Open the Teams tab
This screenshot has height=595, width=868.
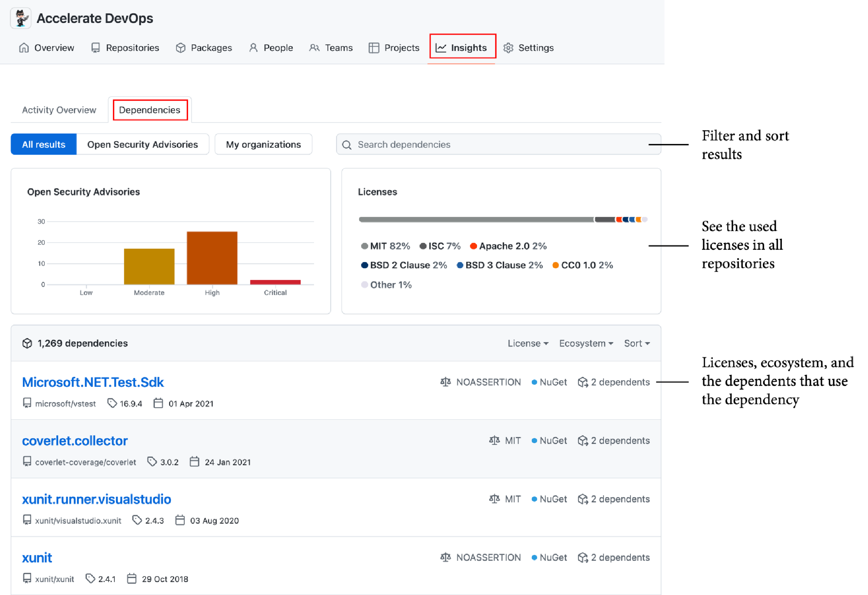pyautogui.click(x=331, y=48)
